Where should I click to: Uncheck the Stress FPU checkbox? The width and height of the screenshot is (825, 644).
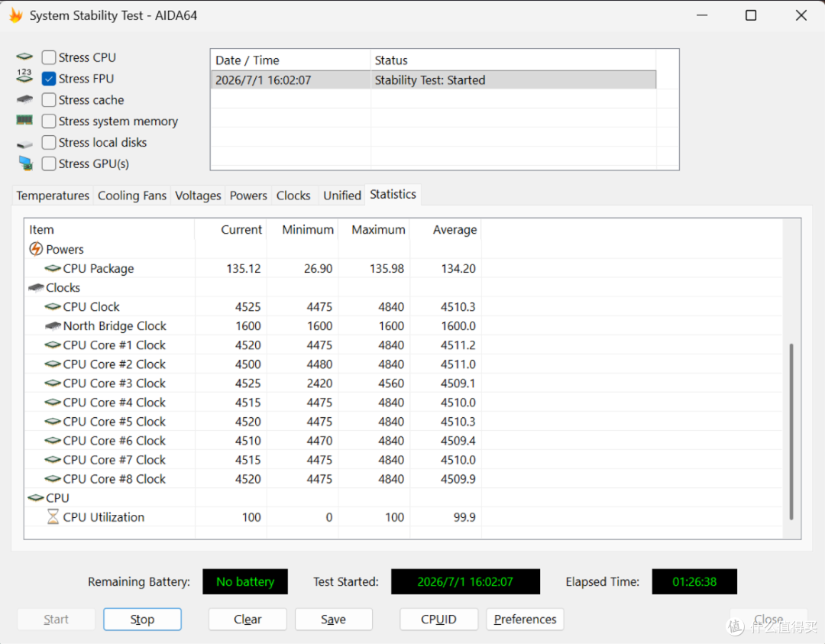(x=49, y=79)
